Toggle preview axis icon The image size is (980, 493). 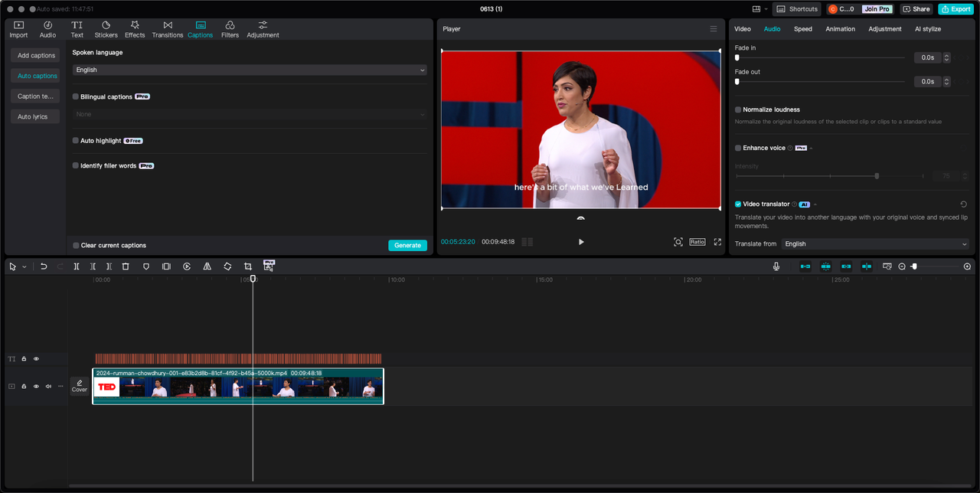867,266
